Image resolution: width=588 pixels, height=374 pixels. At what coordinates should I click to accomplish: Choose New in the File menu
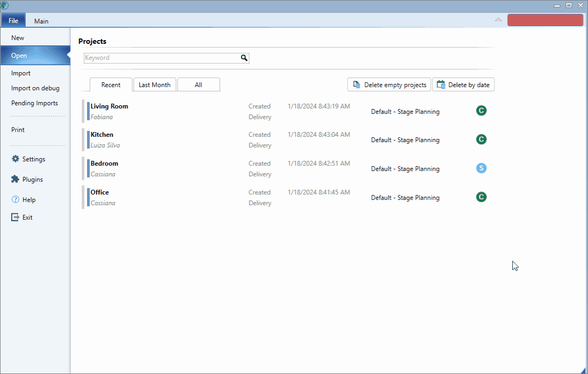pos(18,37)
